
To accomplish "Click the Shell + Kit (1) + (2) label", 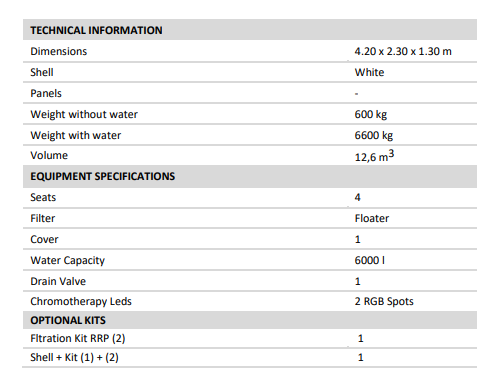I will 74,357.
